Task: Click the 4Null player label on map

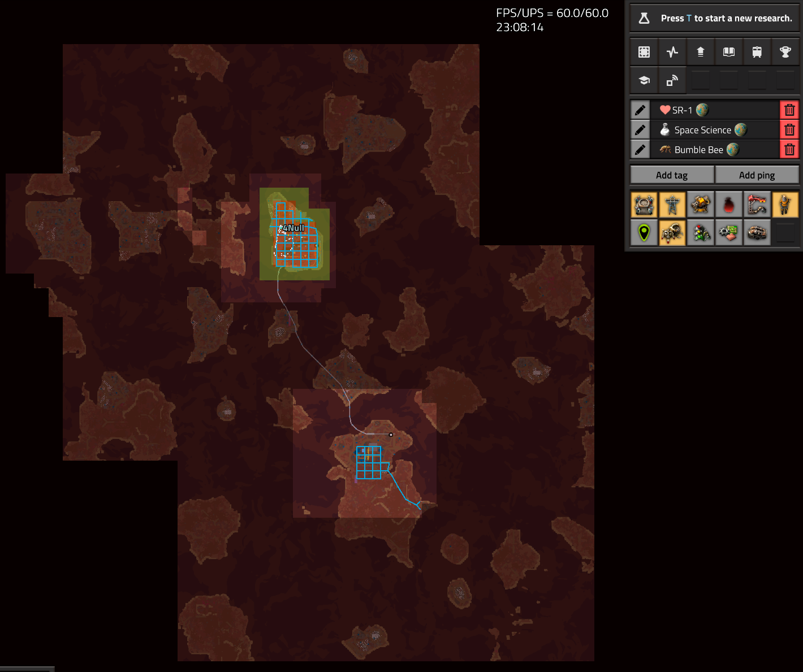Action: (293, 228)
